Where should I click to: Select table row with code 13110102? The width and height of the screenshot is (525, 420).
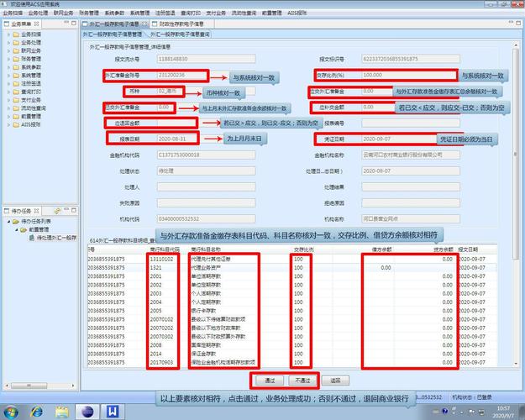click(x=292, y=260)
